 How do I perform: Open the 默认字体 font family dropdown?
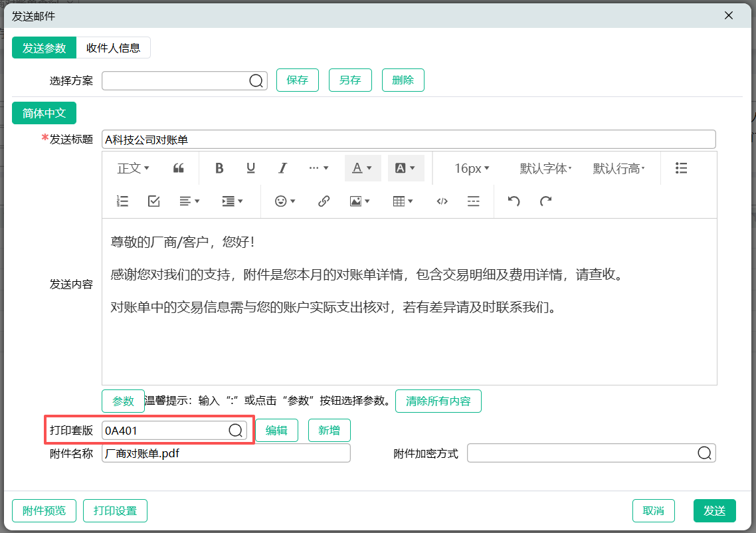[x=545, y=168]
